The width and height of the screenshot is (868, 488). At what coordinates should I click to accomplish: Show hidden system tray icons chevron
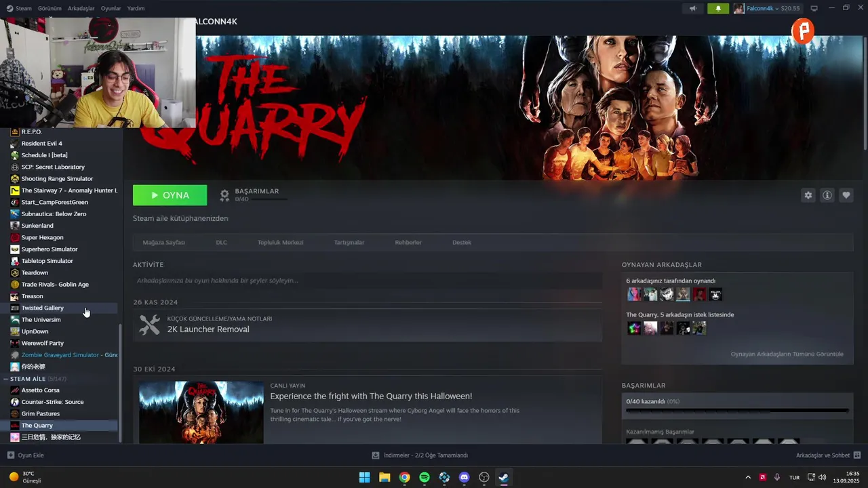pyautogui.click(x=748, y=477)
